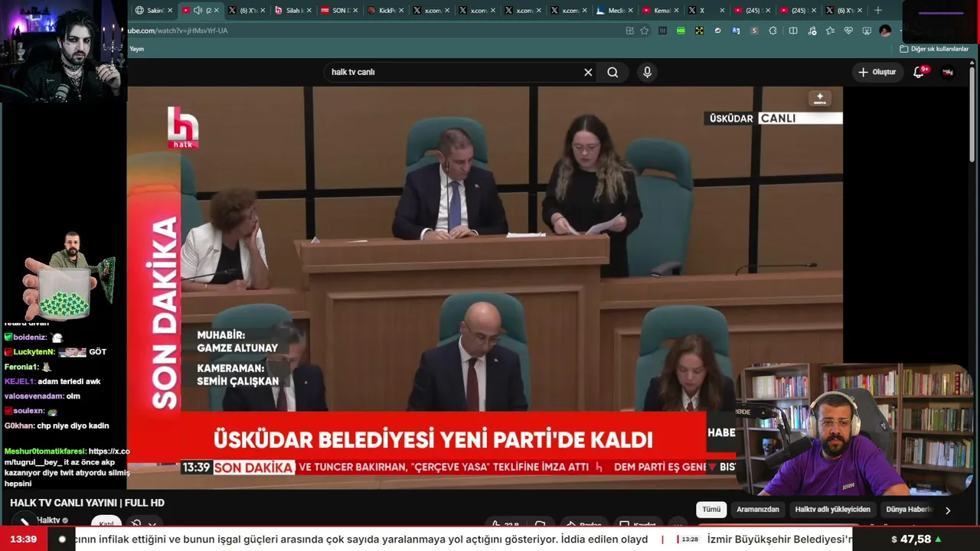Select the Dünya Haberleri filter chip
The image size is (980, 551).
point(909,510)
